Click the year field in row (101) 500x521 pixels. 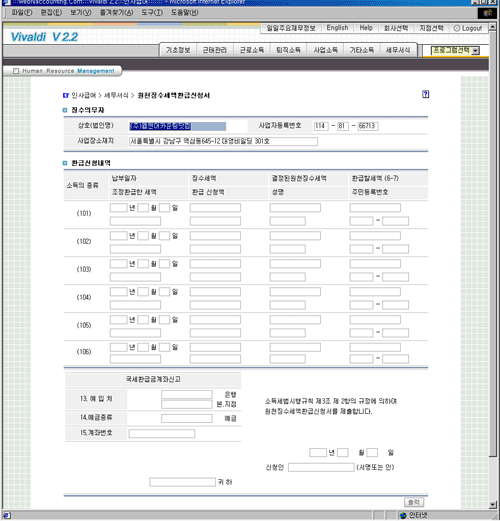(118, 208)
